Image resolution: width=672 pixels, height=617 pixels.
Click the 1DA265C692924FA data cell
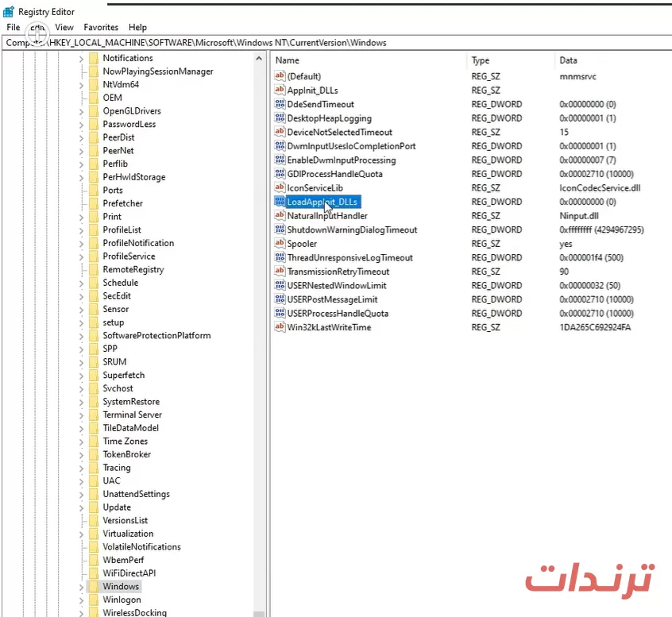click(x=595, y=327)
